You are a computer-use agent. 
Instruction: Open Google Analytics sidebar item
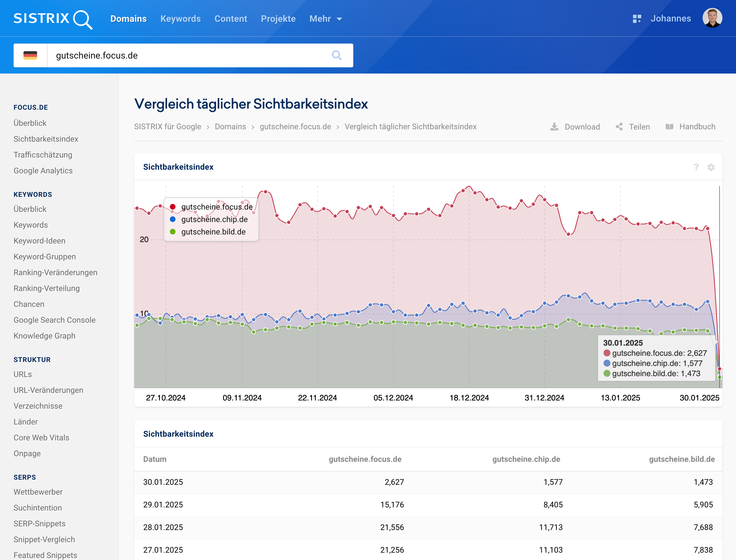pyautogui.click(x=43, y=171)
